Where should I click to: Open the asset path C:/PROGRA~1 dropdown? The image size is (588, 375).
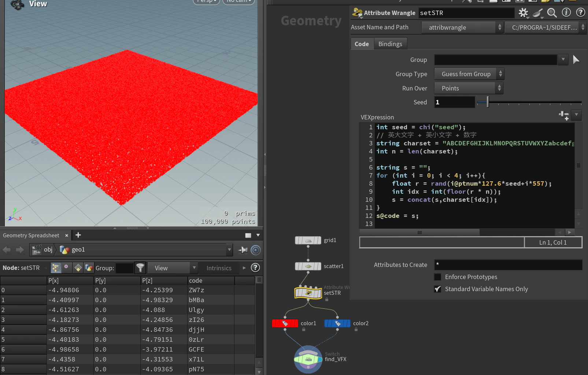pos(546,27)
